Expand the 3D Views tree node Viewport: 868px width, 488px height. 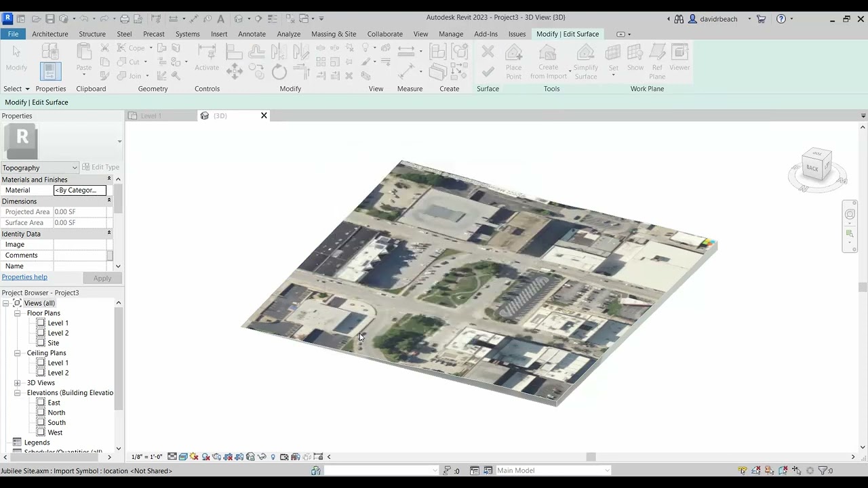pyautogui.click(x=18, y=383)
